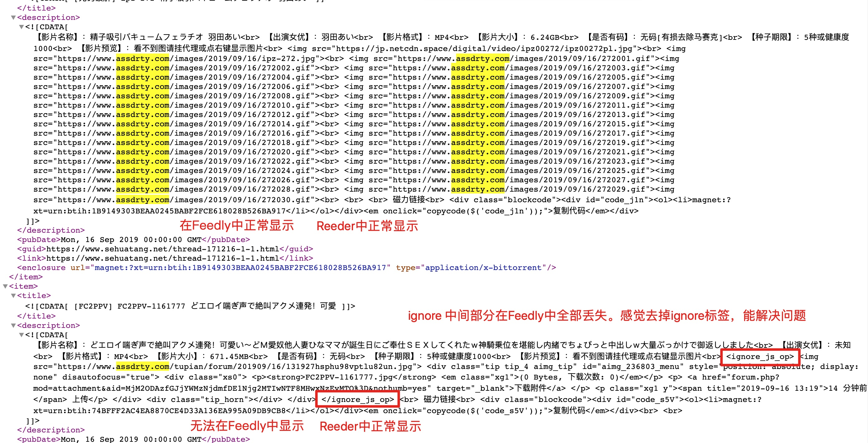Click the closing </description> tag above the first pubDate
This screenshot has height=443, width=868.
pyautogui.click(x=51, y=230)
